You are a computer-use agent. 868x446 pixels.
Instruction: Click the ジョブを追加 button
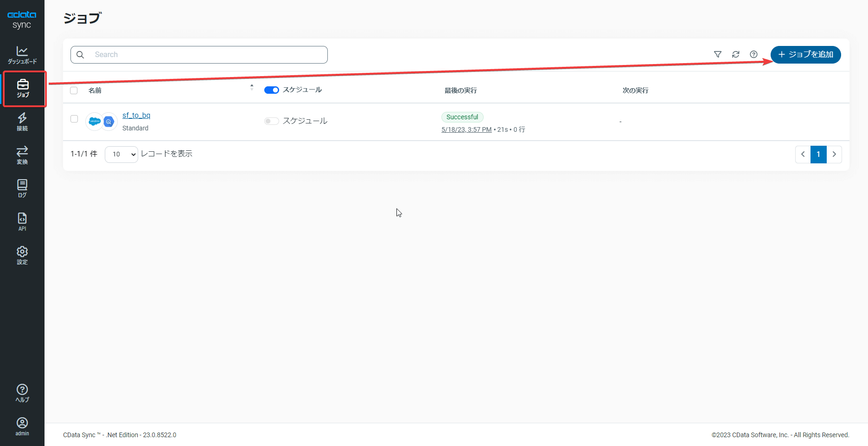806,55
